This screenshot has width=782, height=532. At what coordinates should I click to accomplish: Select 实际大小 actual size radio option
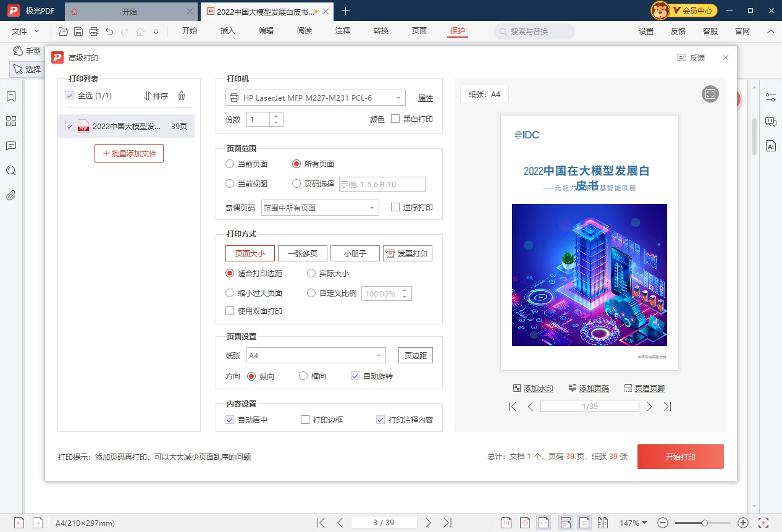(x=311, y=272)
